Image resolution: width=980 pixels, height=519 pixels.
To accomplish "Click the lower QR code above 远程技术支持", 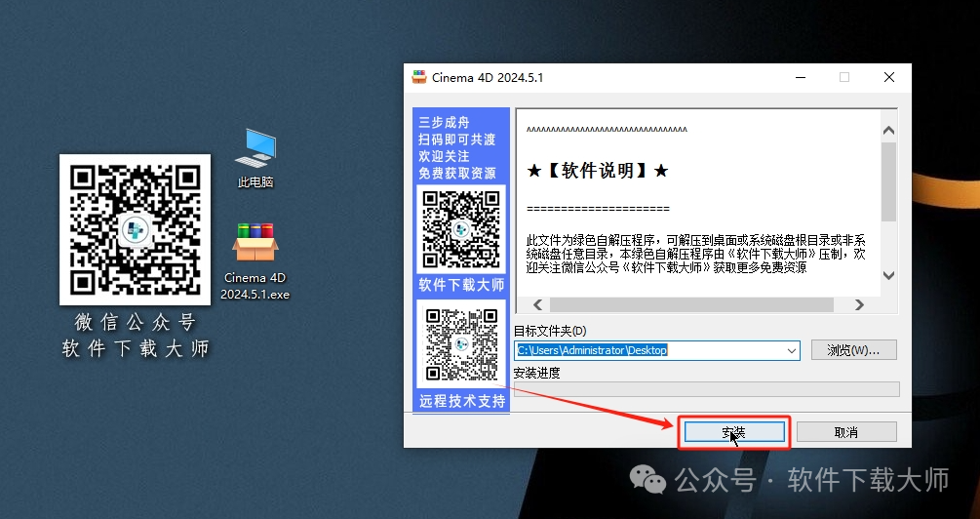I will [x=461, y=344].
